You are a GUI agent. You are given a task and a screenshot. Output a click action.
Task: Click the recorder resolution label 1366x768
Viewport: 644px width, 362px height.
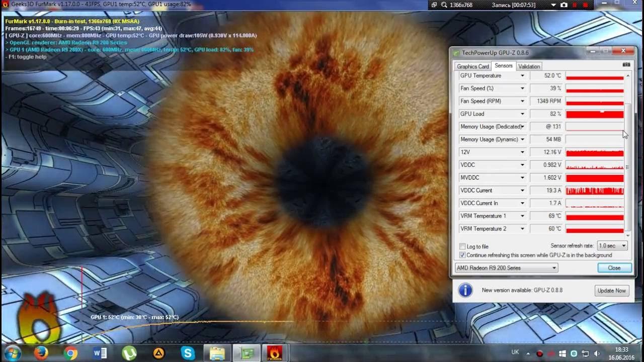461,5
